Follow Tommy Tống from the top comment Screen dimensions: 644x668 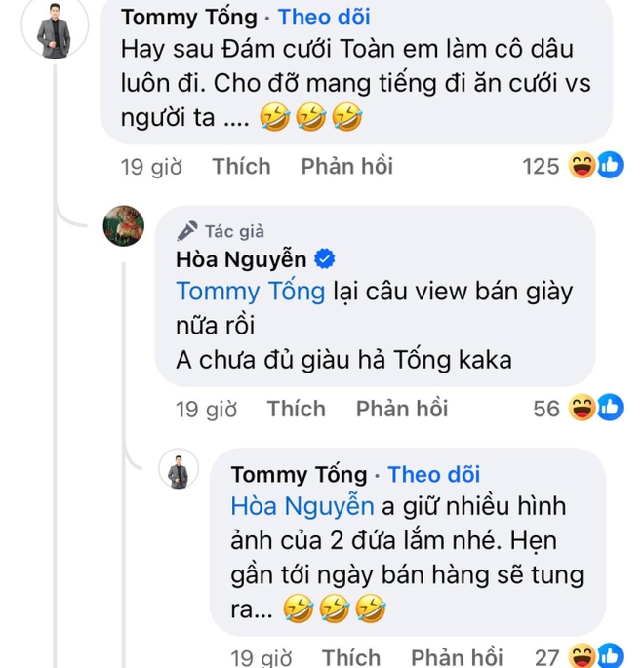324,17
